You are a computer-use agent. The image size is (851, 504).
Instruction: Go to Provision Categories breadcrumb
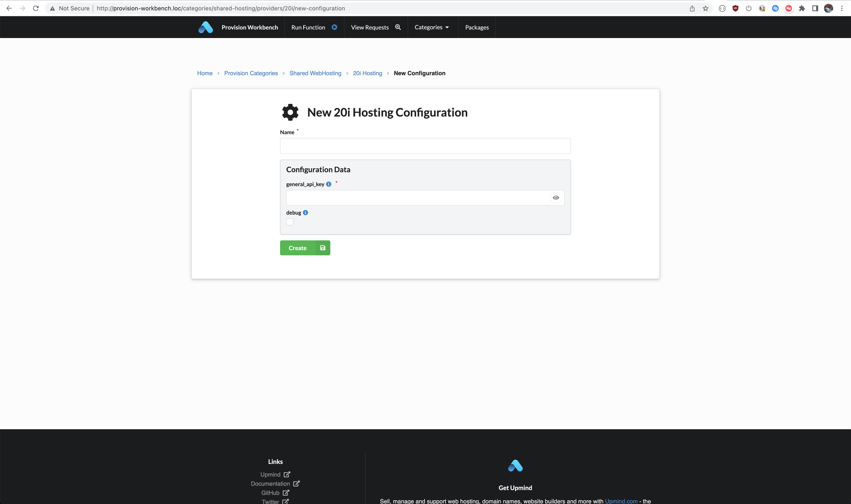[x=251, y=73]
